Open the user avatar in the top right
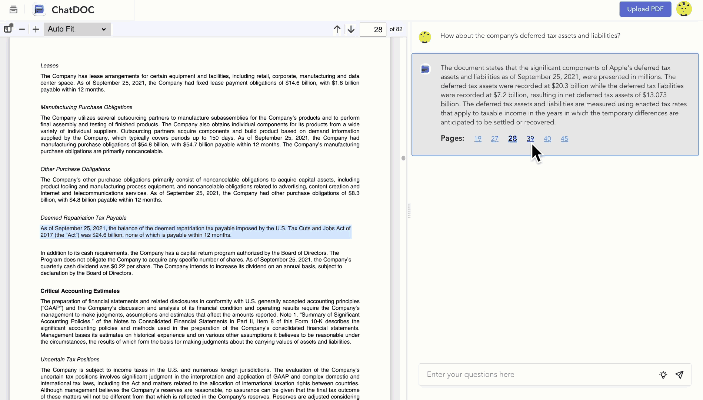Viewport: 703px width, 400px height. tap(684, 9)
